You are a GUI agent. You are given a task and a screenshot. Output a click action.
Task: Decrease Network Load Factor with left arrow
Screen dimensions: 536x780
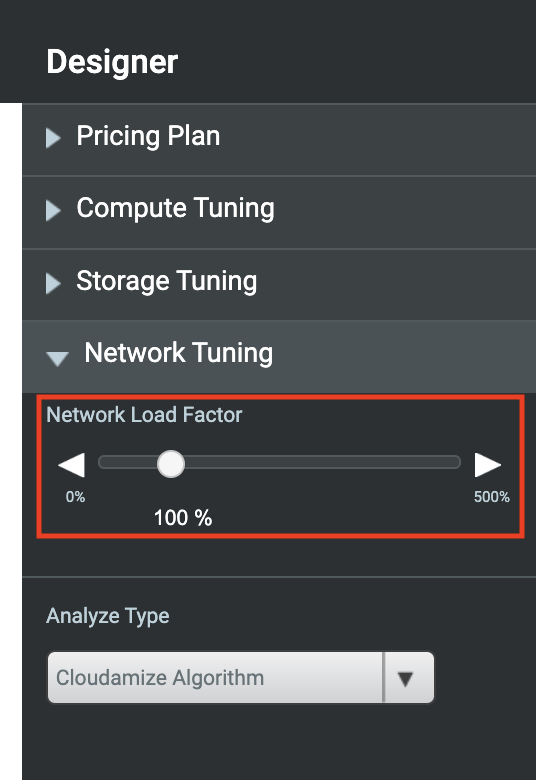72,465
